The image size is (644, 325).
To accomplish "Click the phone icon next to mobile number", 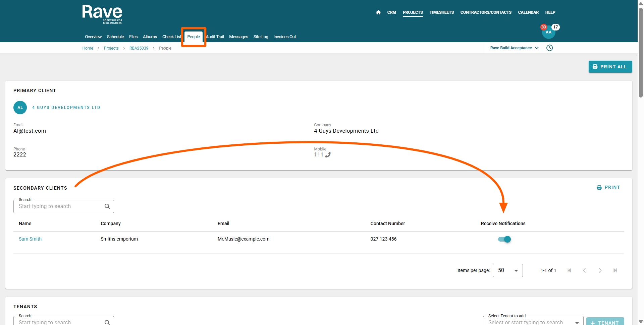I will click(328, 155).
